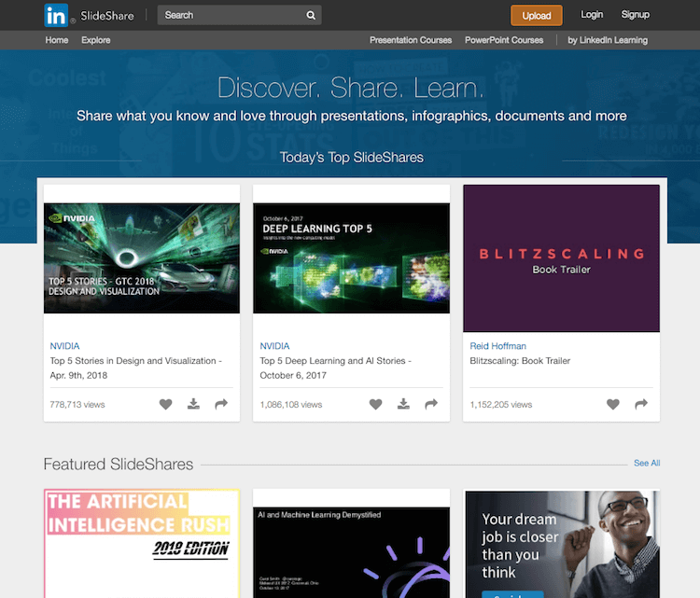Click Discover. Share. Learn. headline

click(x=351, y=88)
